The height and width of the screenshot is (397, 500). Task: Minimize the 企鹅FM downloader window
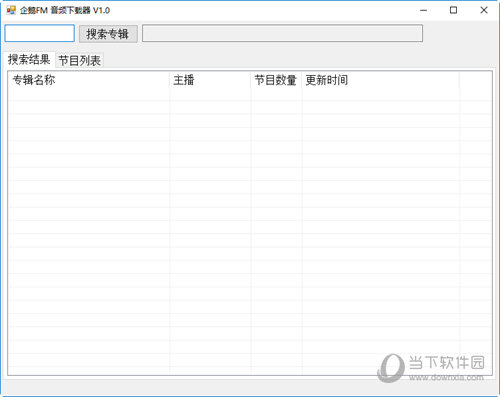tap(423, 10)
